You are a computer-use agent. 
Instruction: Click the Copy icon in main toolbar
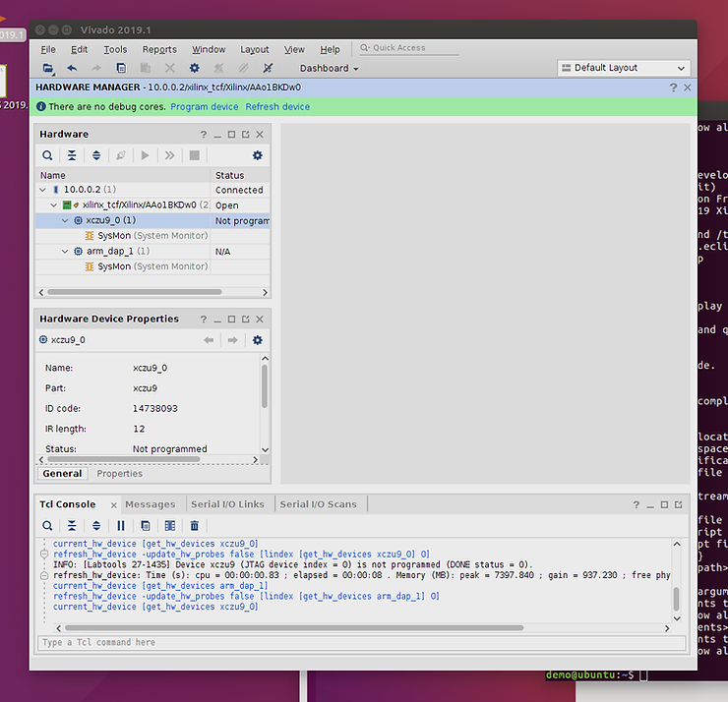tap(121, 68)
